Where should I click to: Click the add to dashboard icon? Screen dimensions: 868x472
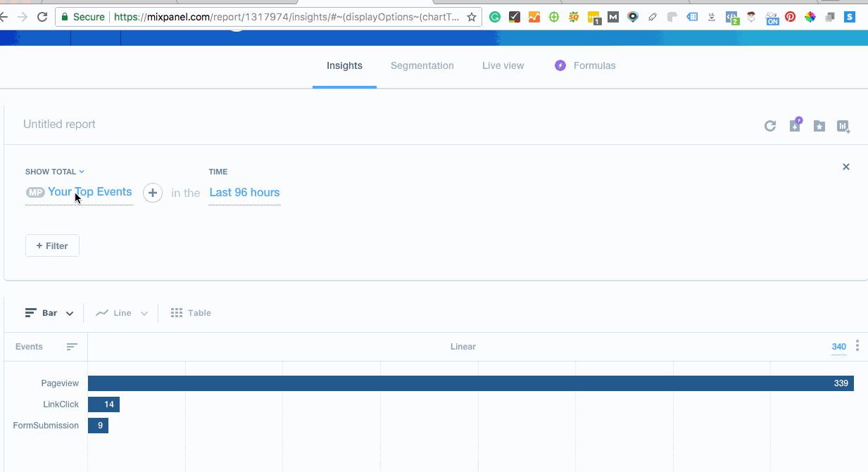pos(843,126)
